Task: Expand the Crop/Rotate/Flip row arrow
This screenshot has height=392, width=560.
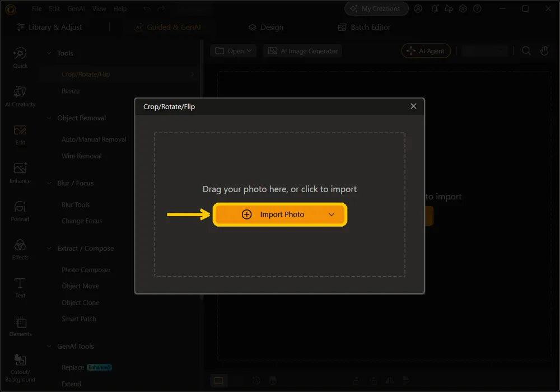Action: [x=192, y=74]
